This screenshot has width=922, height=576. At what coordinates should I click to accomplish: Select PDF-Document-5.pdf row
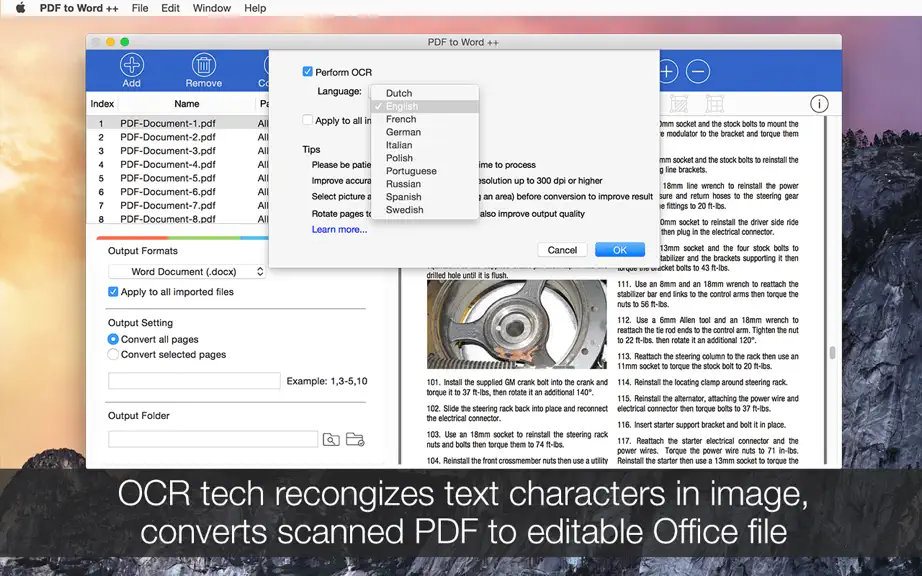point(178,178)
